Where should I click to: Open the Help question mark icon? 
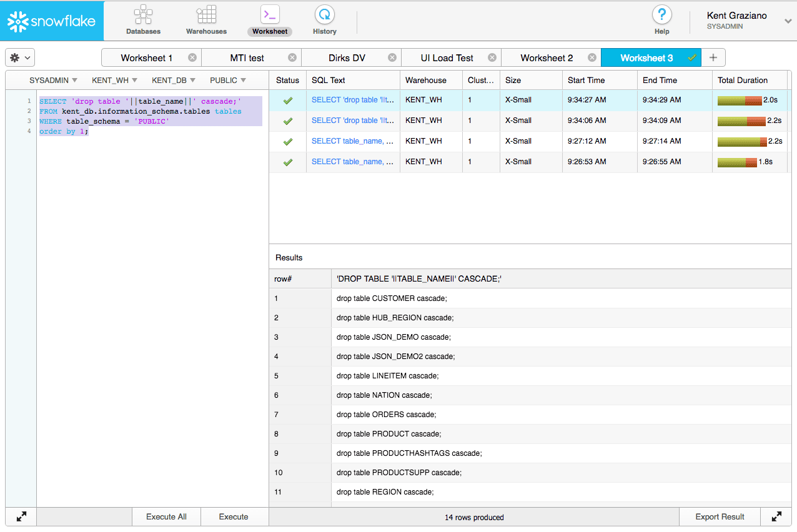click(661, 15)
